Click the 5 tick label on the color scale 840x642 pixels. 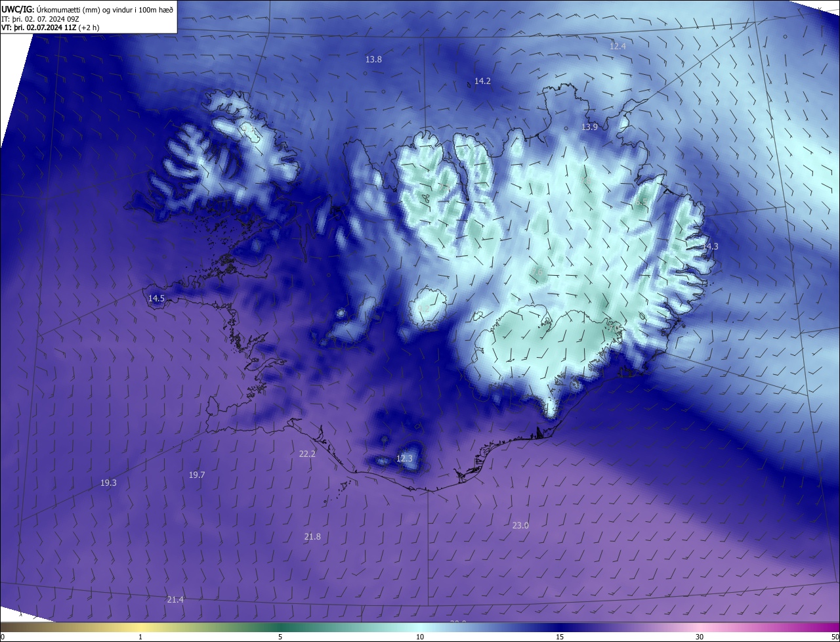click(x=280, y=637)
